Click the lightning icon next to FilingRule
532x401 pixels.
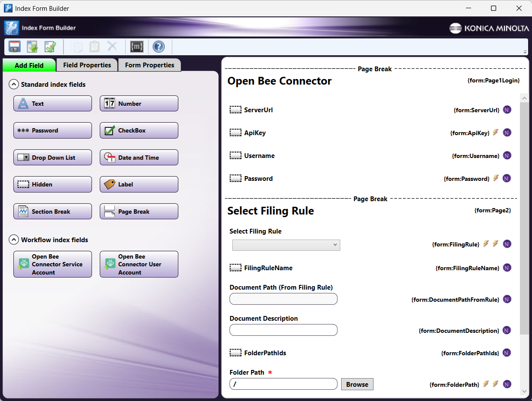click(487, 244)
